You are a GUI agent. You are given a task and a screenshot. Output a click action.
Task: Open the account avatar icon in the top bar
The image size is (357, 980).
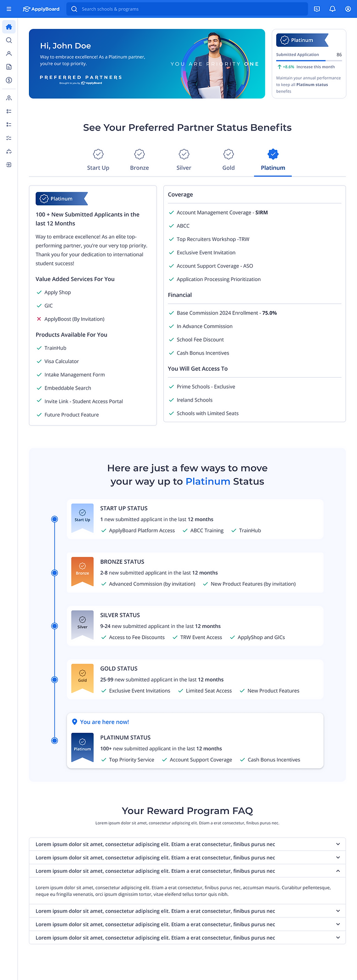click(x=348, y=9)
